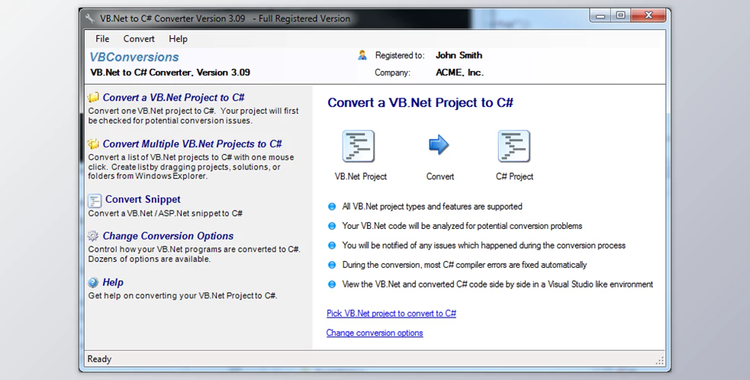Click the gear icon beside Change Conversion Options

(x=93, y=235)
